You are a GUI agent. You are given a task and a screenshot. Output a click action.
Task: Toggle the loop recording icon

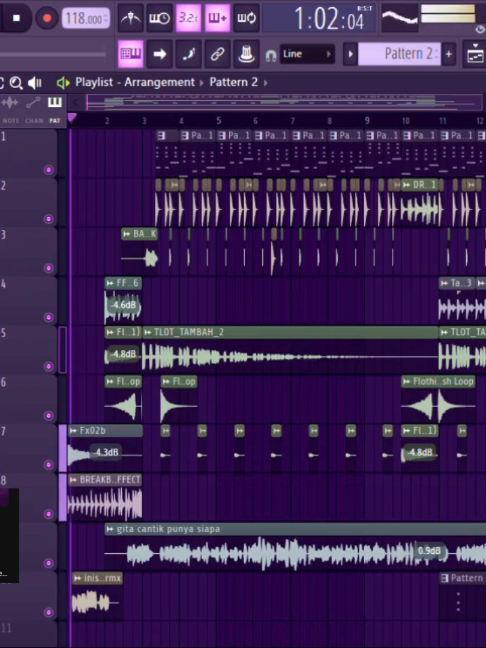click(x=246, y=18)
